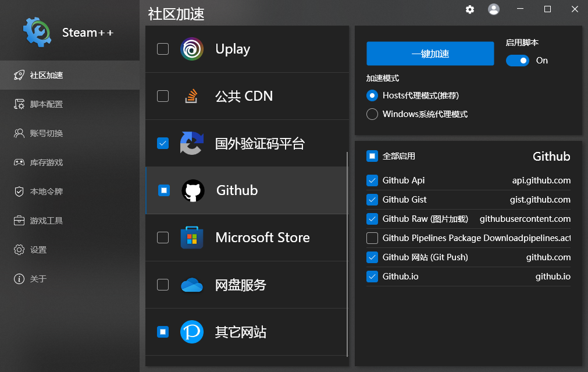Toggle the 其它网站 checkbox
The image size is (588, 372).
pos(163,332)
